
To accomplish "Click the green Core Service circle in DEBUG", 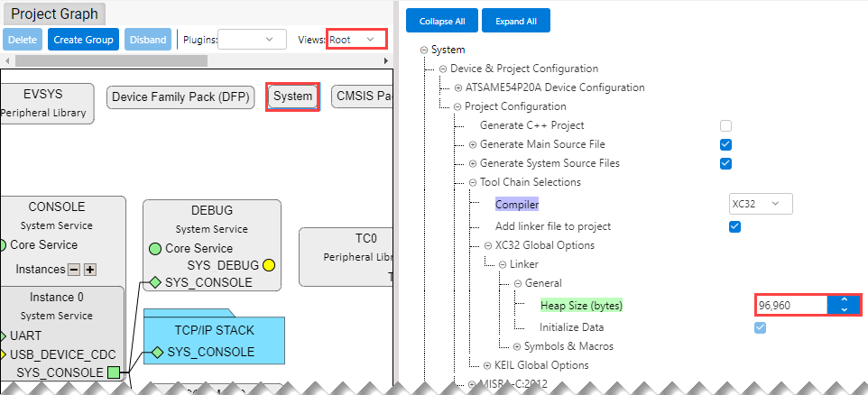I will pos(155,248).
